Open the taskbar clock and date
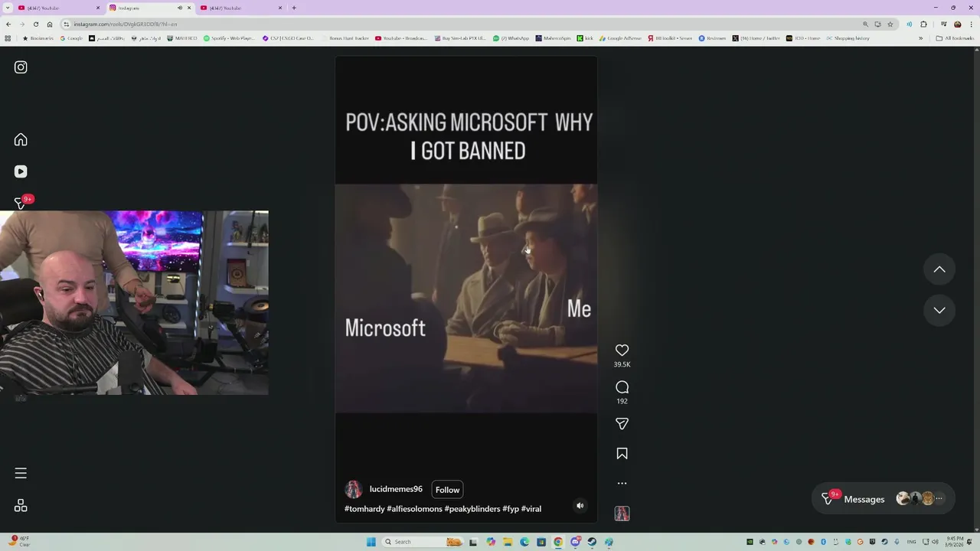The height and width of the screenshot is (551, 980). [x=955, y=542]
